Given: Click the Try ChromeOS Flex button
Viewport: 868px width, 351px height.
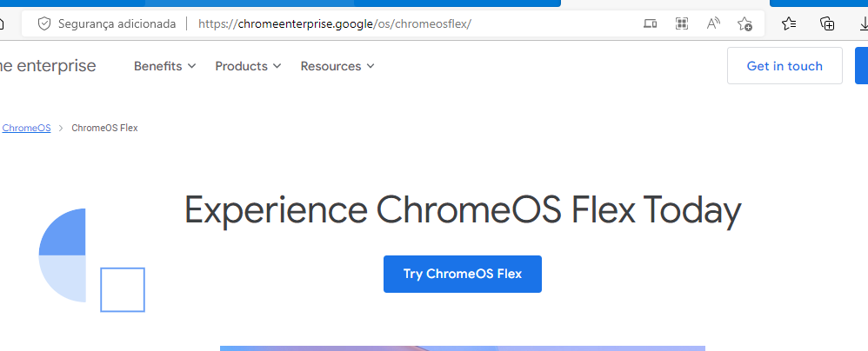Looking at the screenshot, I should point(462,274).
